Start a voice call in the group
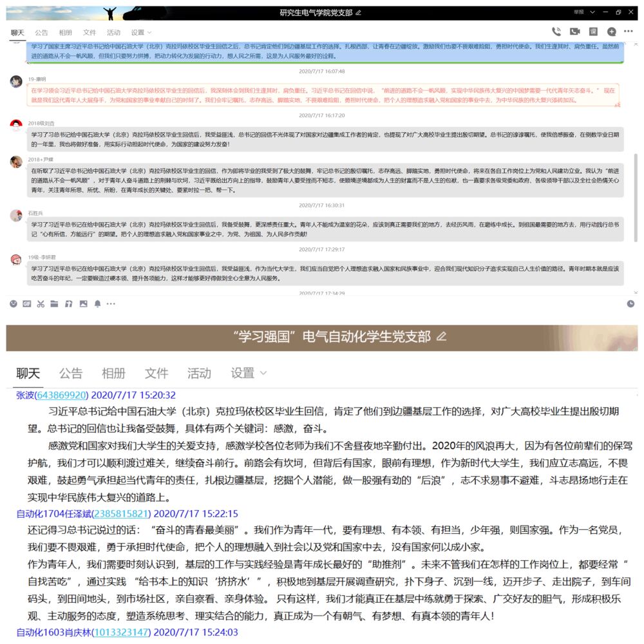 556,32
